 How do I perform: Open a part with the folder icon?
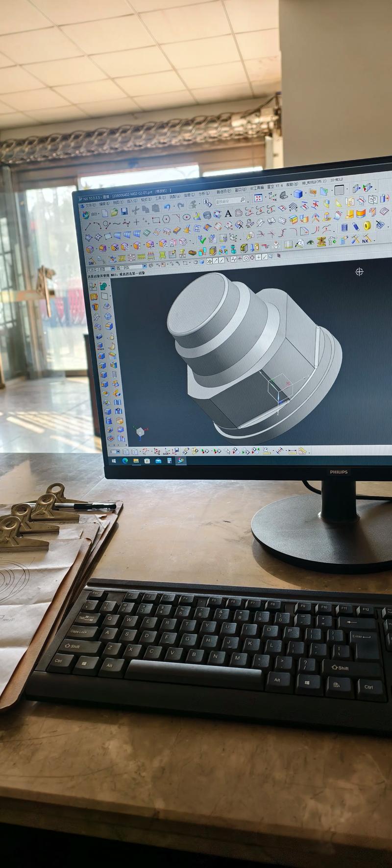[114, 212]
